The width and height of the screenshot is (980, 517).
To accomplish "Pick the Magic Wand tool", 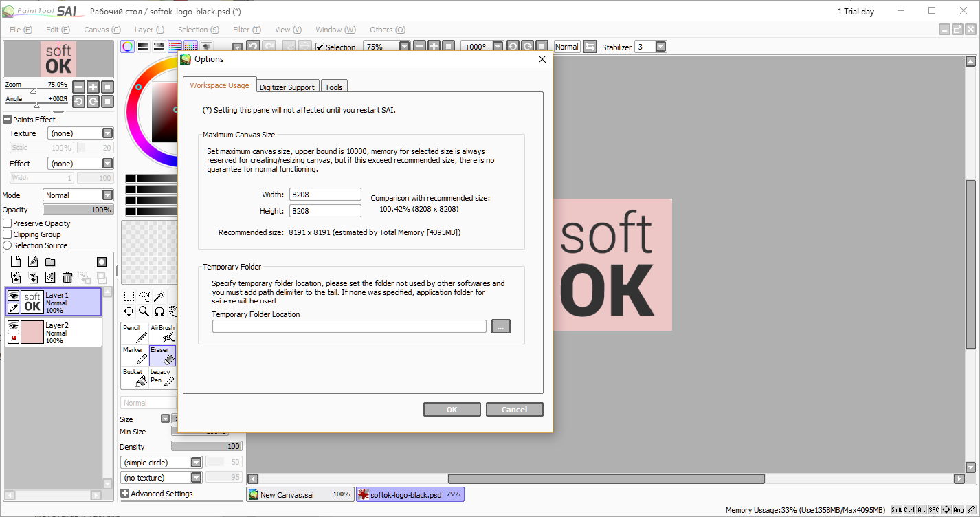I will pyautogui.click(x=159, y=296).
